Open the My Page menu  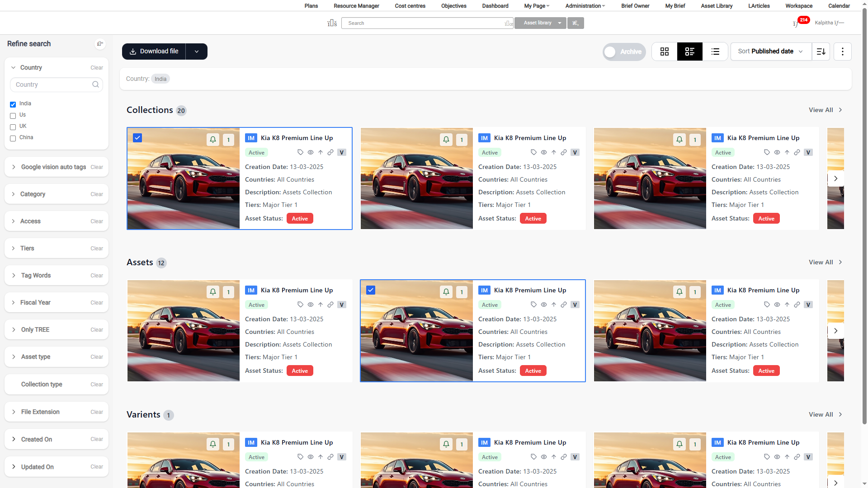tap(537, 6)
